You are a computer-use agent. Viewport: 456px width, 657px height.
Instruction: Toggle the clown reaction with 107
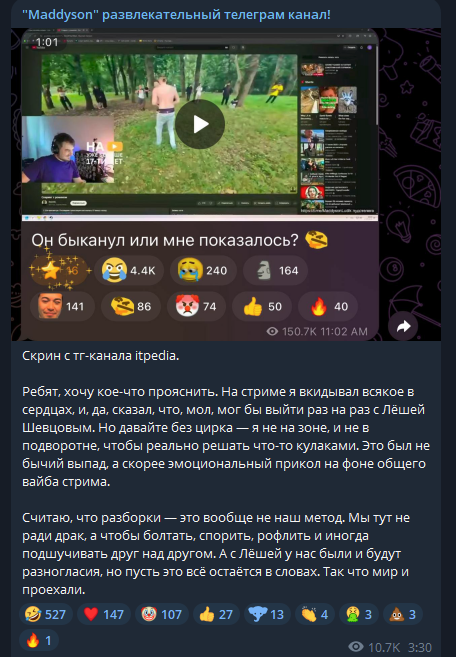pyautogui.click(x=162, y=614)
